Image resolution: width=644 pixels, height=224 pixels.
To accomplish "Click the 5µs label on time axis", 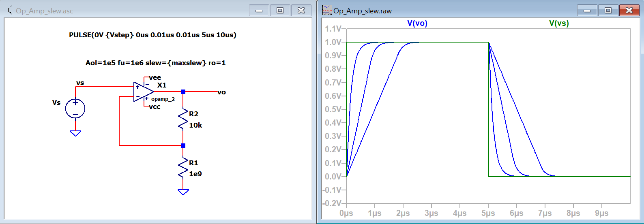I will pyautogui.click(x=488, y=213).
